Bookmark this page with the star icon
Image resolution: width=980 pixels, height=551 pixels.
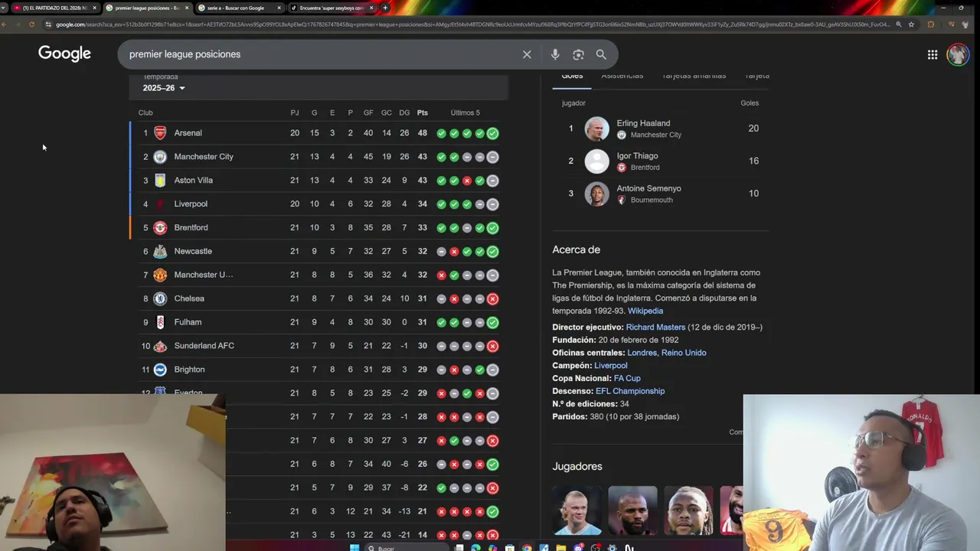[x=911, y=24]
